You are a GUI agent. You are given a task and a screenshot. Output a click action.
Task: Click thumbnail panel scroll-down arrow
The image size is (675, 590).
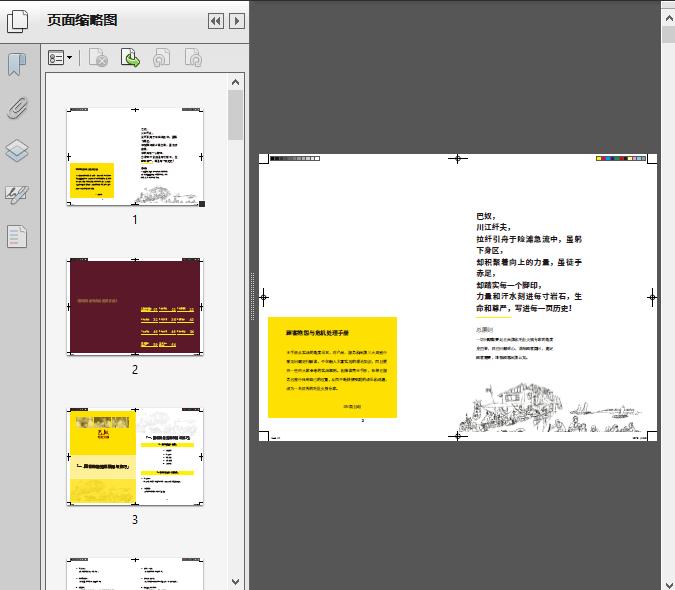235,582
